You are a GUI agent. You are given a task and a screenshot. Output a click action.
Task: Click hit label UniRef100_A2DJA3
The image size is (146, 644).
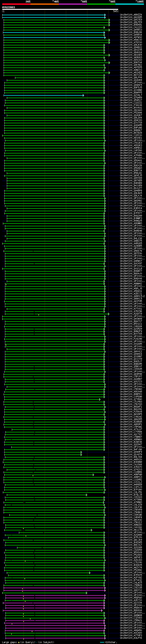point(131,560)
